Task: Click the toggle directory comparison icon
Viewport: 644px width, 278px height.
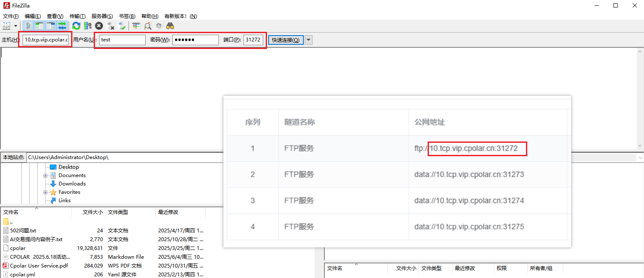Action: pos(147,26)
